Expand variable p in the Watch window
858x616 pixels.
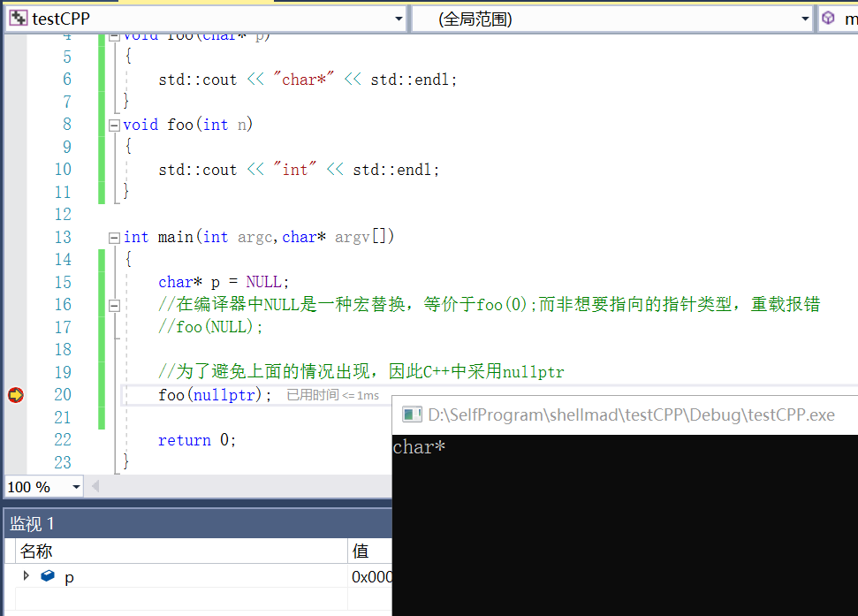coord(26,575)
